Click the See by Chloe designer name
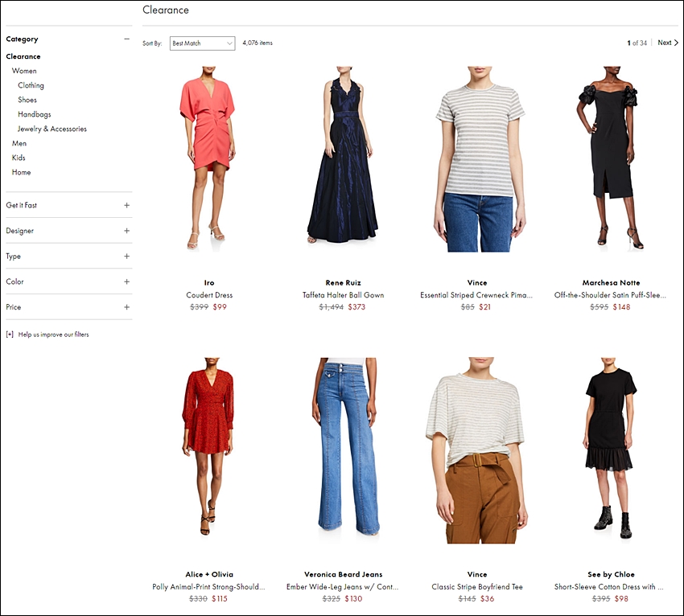 point(611,574)
